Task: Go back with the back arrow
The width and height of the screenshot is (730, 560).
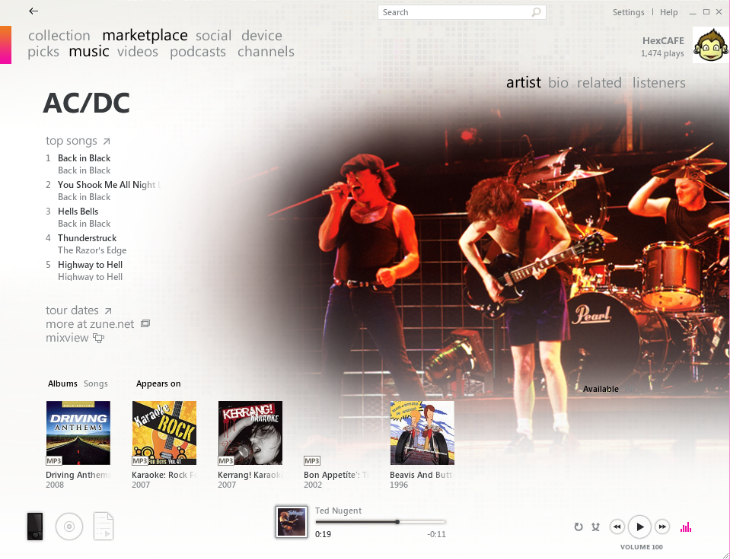Action: tap(33, 11)
